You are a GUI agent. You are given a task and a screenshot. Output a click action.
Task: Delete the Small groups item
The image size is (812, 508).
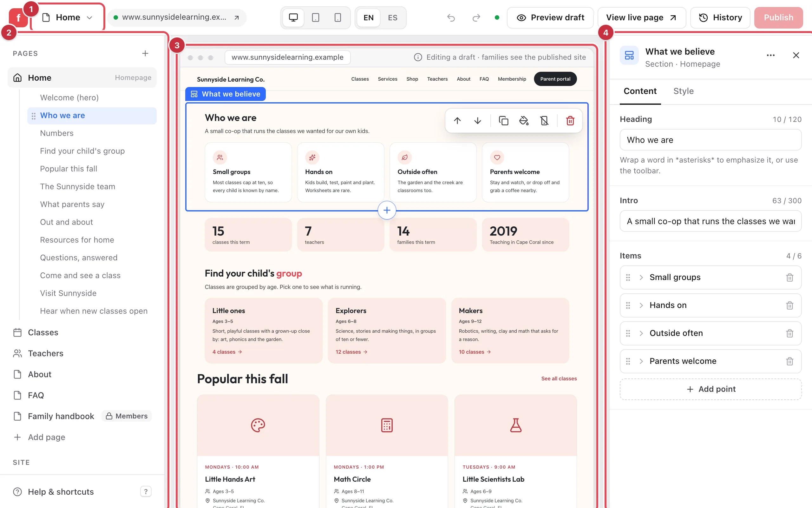click(x=789, y=277)
